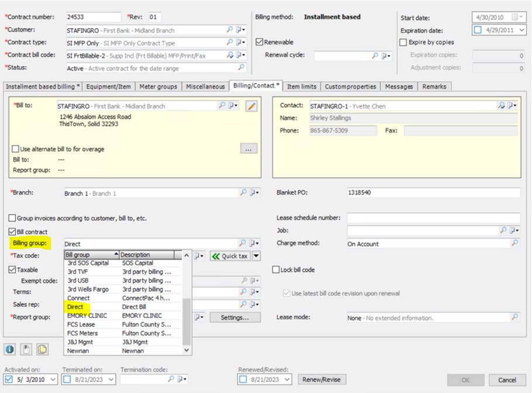Open the Charge method lookup magnifier

pos(514,243)
